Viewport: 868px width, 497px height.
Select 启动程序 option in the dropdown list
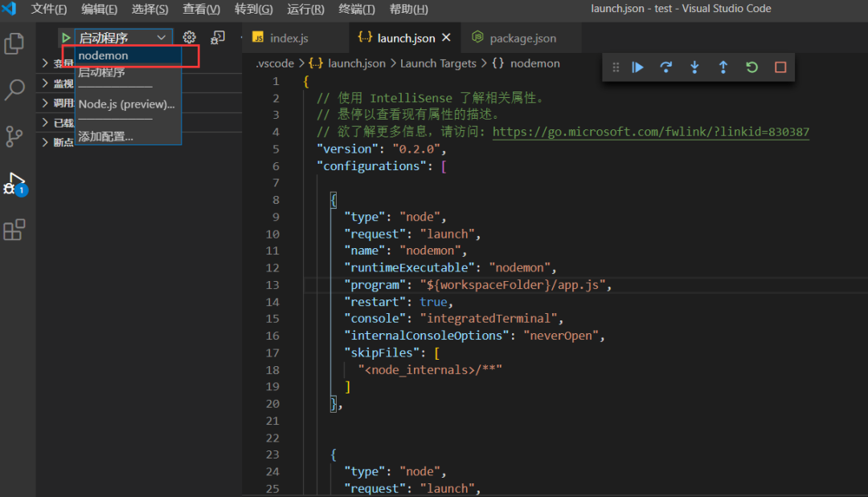click(128, 72)
